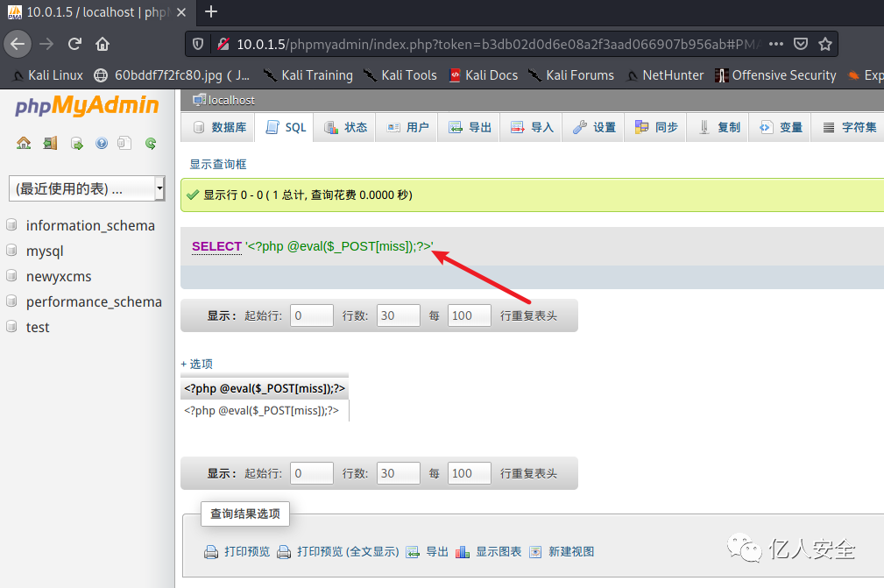The height and width of the screenshot is (588, 884).
Task: Open the performance_schema database
Action: point(94,301)
